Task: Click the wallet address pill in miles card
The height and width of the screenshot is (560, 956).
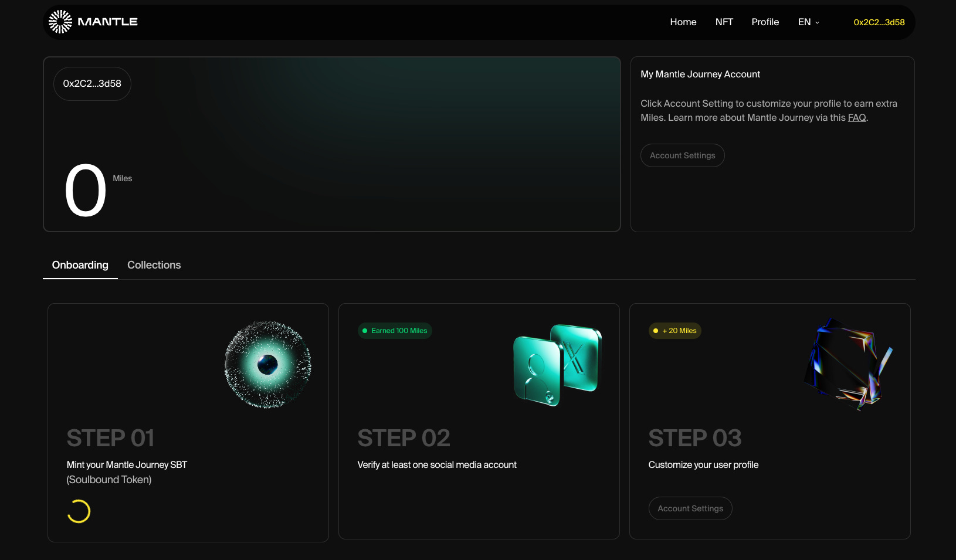Action: [x=92, y=84]
